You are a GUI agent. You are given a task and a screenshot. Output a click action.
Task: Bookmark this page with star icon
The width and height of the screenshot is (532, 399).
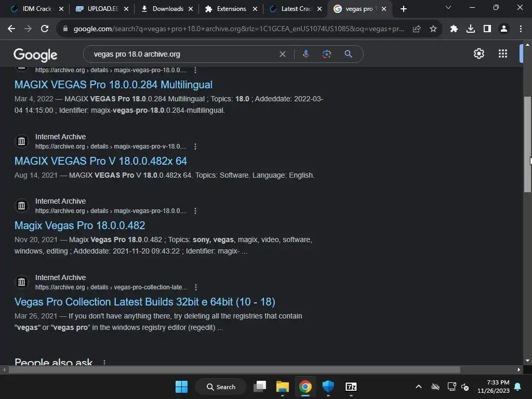point(433,29)
